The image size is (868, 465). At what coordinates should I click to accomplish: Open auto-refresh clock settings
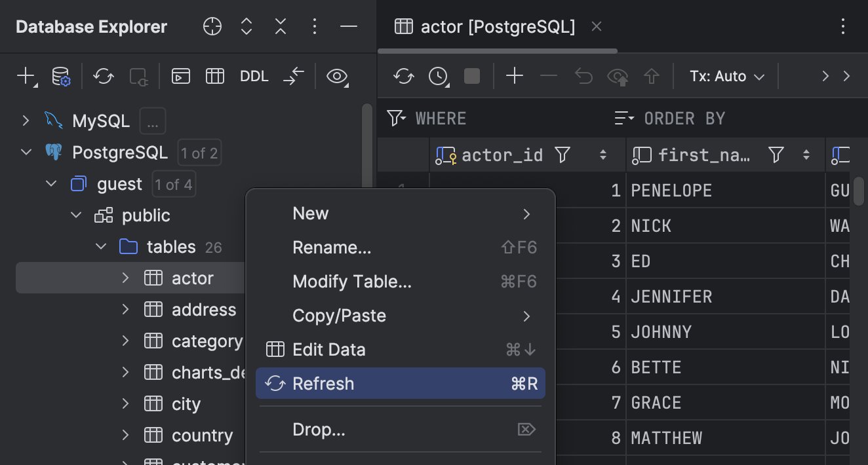[437, 76]
